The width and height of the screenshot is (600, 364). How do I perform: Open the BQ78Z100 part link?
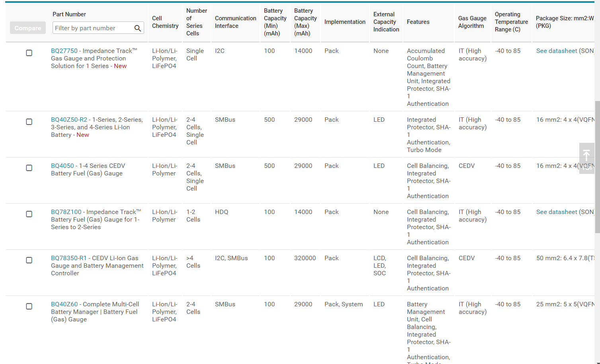pyautogui.click(x=66, y=212)
